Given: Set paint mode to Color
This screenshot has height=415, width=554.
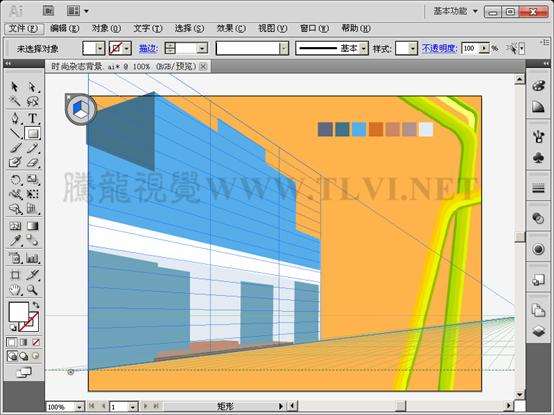Looking at the screenshot, I should click(x=12, y=342).
